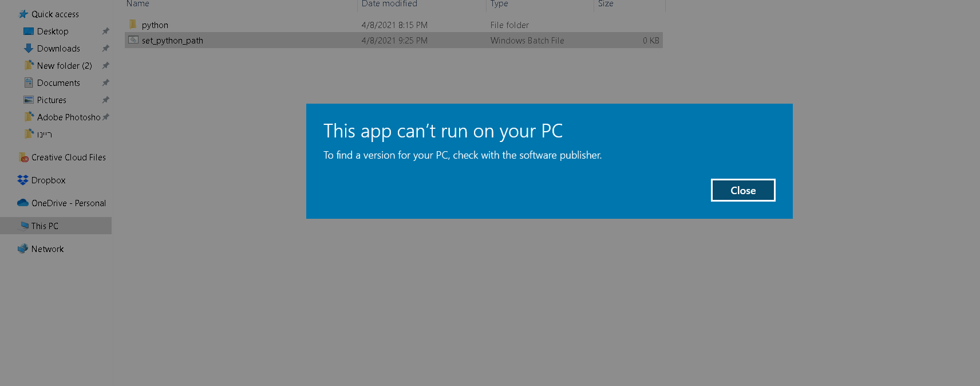Select Documents in the sidebar

point(58,83)
